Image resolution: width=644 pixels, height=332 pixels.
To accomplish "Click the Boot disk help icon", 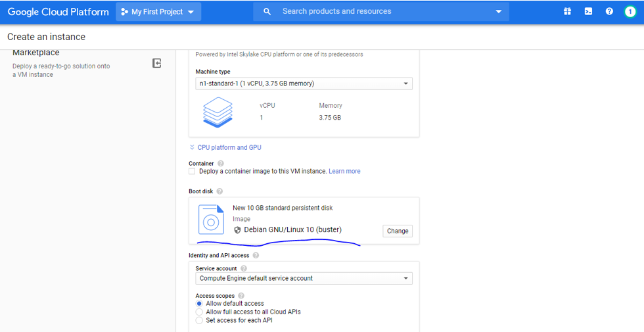I will 219,191.
